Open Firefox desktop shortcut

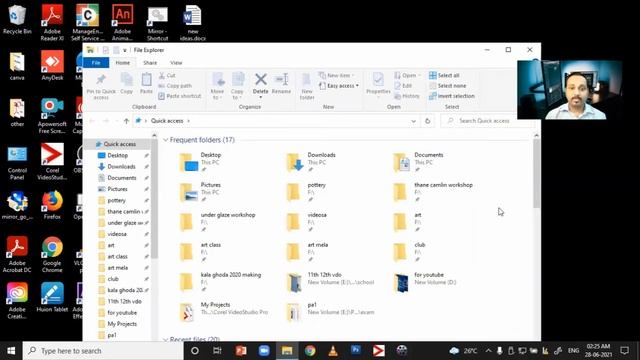(52, 205)
